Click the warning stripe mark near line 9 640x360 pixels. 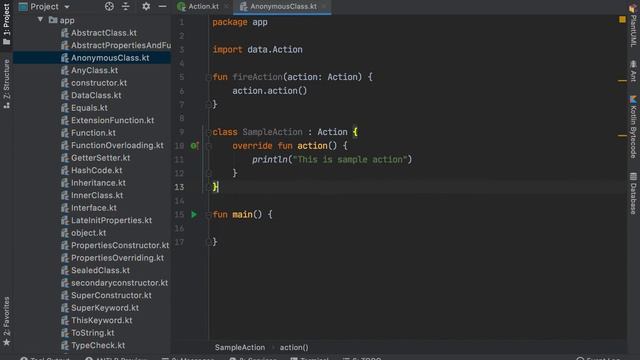point(622,136)
